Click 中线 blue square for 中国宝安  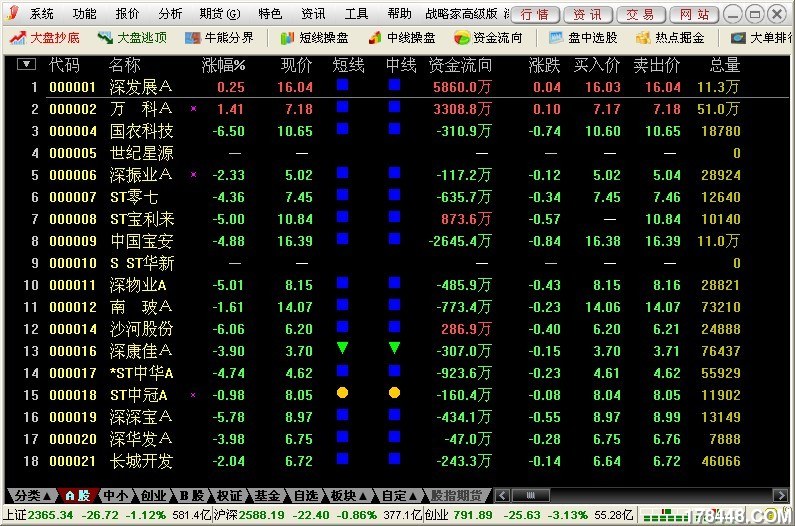pyautogui.click(x=394, y=238)
